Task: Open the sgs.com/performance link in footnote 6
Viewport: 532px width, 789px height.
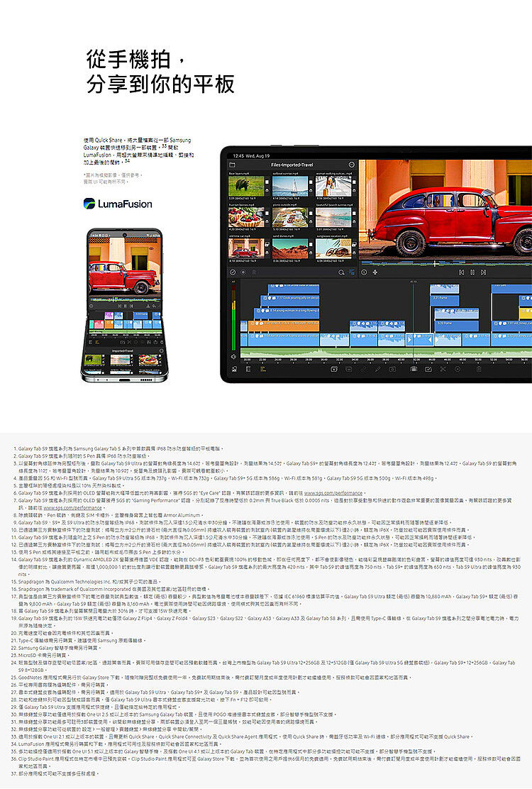Action: tap(333, 493)
